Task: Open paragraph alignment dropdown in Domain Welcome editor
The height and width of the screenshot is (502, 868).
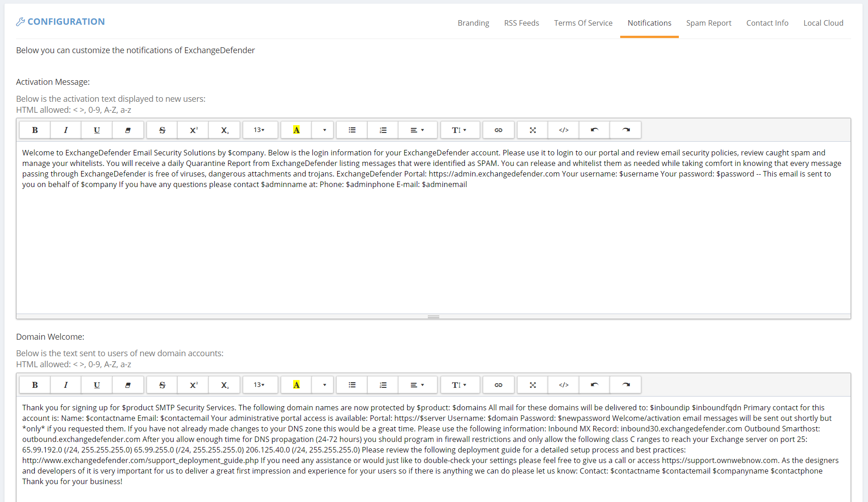Action: [417, 385]
